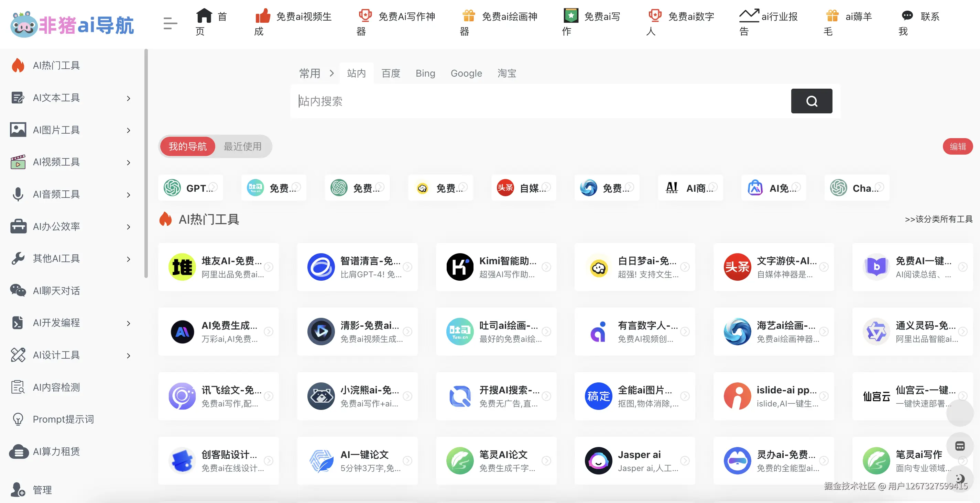Open the 免费AI一键 card's b icon

tap(876, 267)
